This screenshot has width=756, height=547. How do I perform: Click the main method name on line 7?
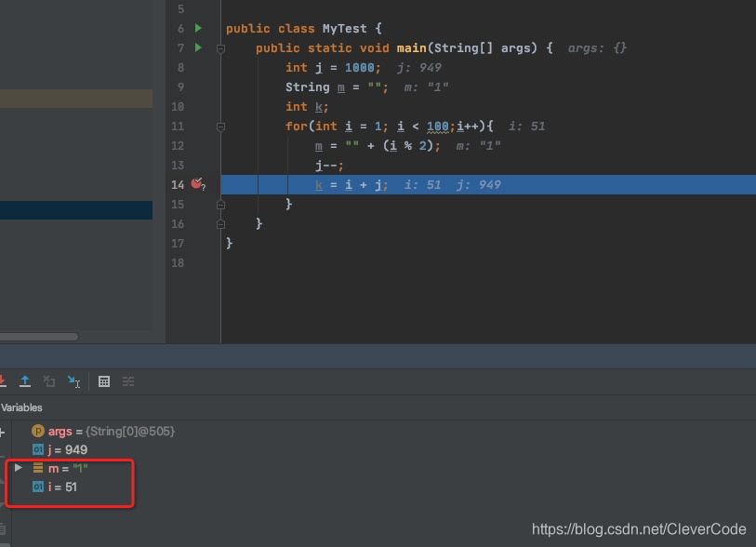pyautogui.click(x=411, y=48)
